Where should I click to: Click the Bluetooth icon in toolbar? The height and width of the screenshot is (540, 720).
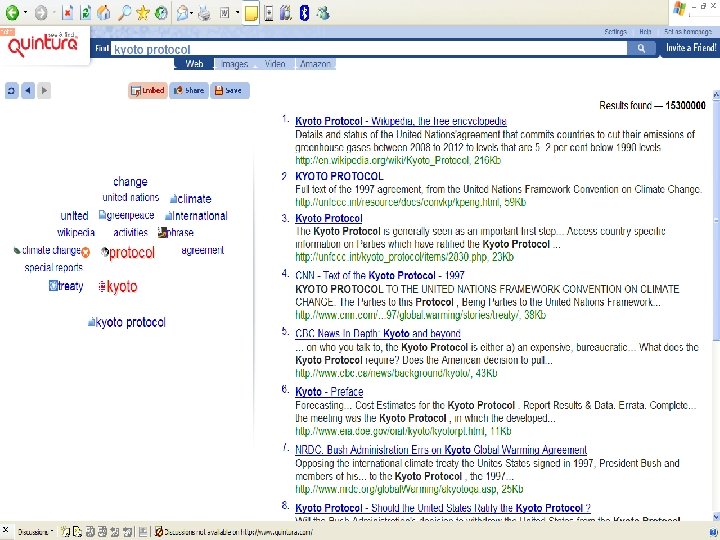[x=304, y=13]
